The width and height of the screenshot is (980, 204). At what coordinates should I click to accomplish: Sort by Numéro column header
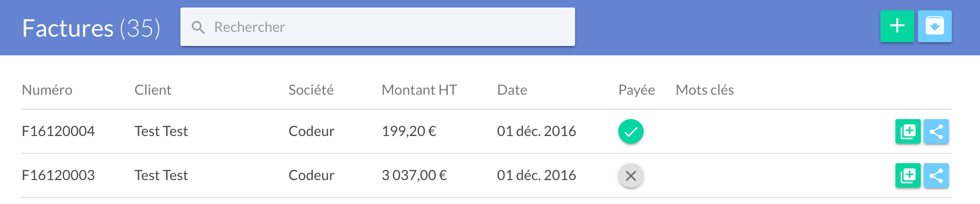coord(47,90)
